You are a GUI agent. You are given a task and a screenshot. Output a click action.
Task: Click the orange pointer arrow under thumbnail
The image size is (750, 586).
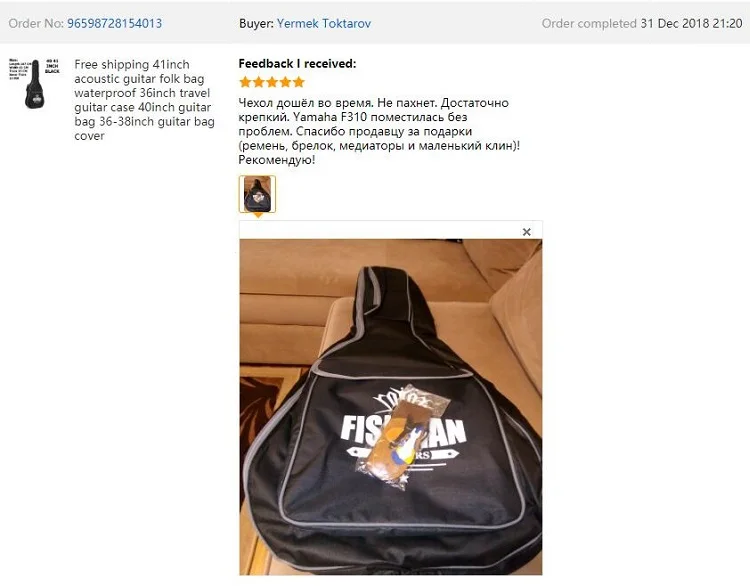click(258, 216)
